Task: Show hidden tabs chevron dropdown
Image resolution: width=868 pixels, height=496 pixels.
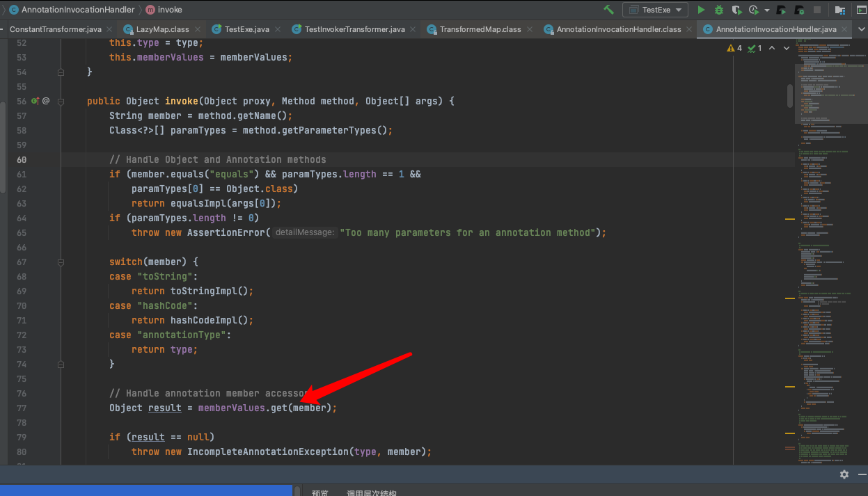Action: pos(861,29)
